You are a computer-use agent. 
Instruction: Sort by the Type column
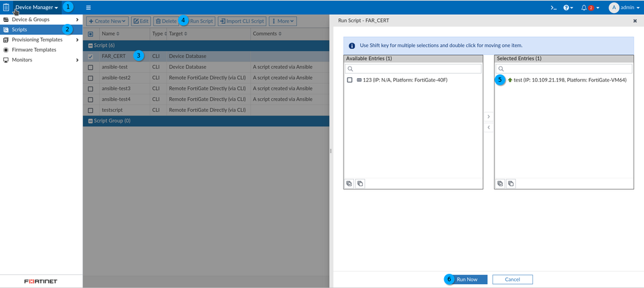pos(159,34)
